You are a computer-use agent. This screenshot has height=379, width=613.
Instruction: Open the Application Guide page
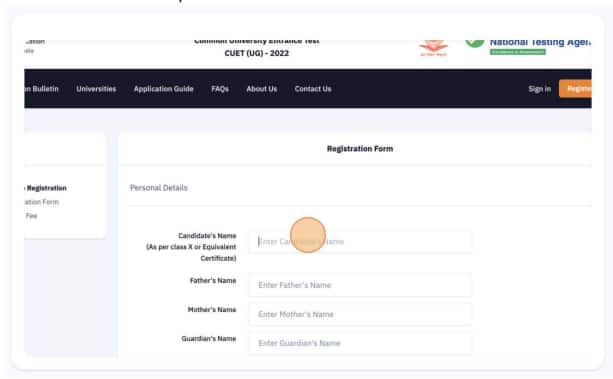click(163, 89)
